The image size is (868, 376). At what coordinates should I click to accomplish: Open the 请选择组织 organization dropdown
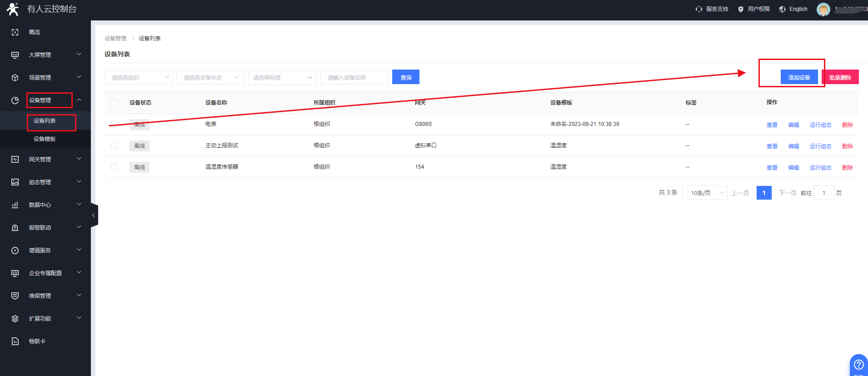138,77
